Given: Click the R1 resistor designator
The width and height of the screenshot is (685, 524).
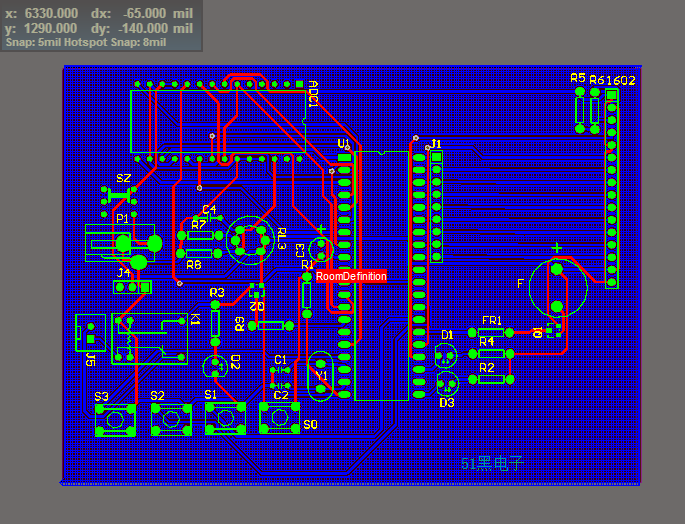Looking at the screenshot, I should pos(308,264).
